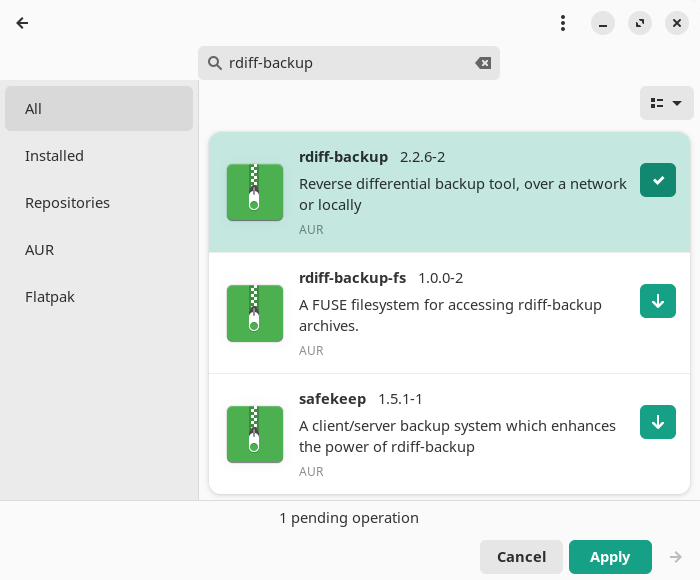Focus the search field containing rdiff-backup
The width and height of the screenshot is (700, 580).
[349, 63]
